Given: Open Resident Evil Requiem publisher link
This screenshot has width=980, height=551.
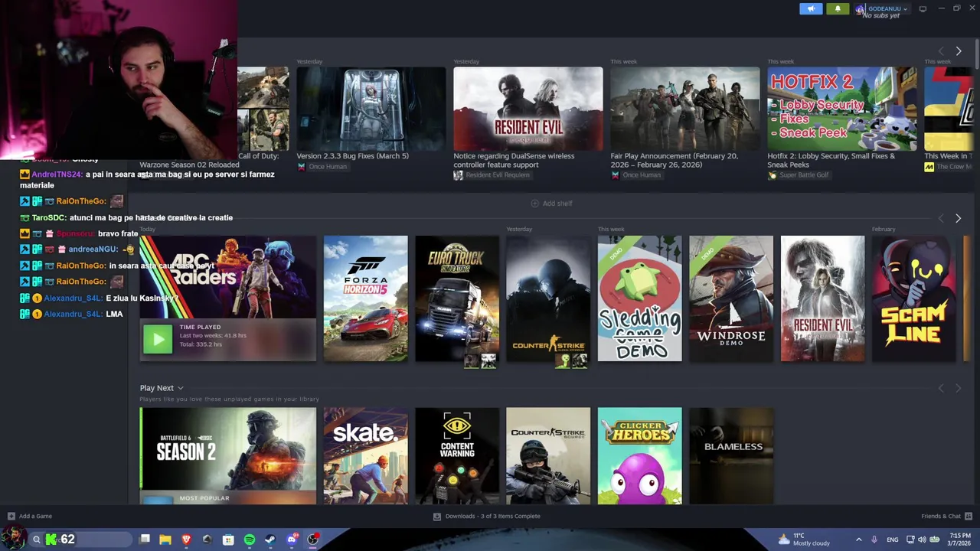Looking at the screenshot, I should pyautogui.click(x=491, y=175).
